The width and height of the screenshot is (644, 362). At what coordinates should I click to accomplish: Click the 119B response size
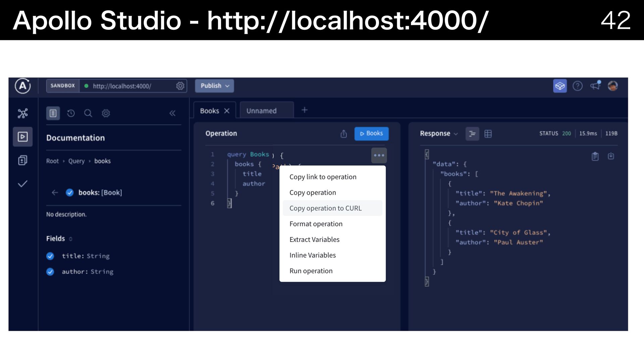pyautogui.click(x=611, y=133)
